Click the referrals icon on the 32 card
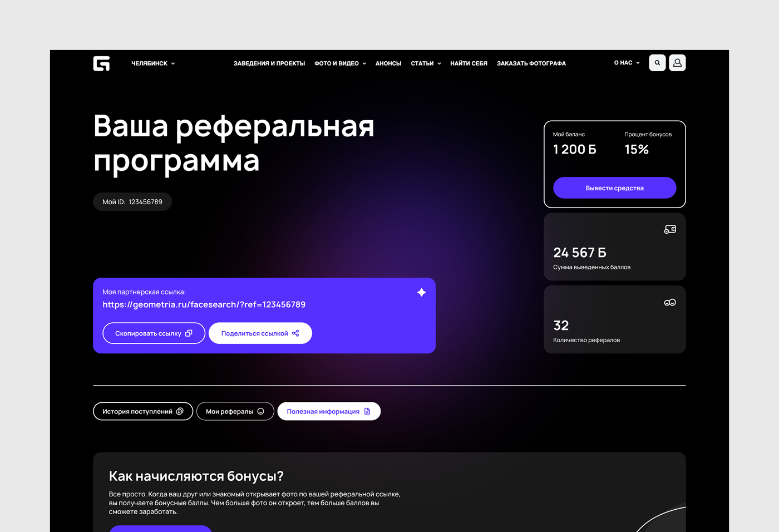The height and width of the screenshot is (532, 779). coord(669,302)
